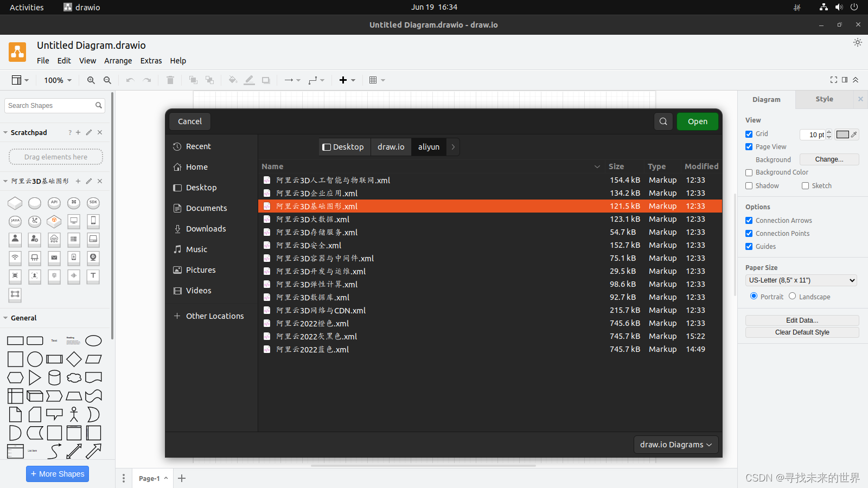Open the Extras menu
Screen dimensions: 868x488
151,61
